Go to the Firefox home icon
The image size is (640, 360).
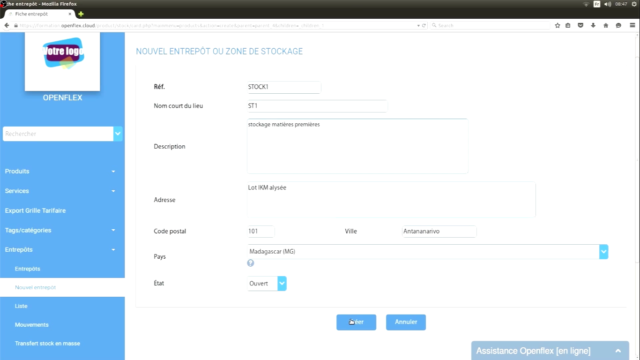point(606,25)
